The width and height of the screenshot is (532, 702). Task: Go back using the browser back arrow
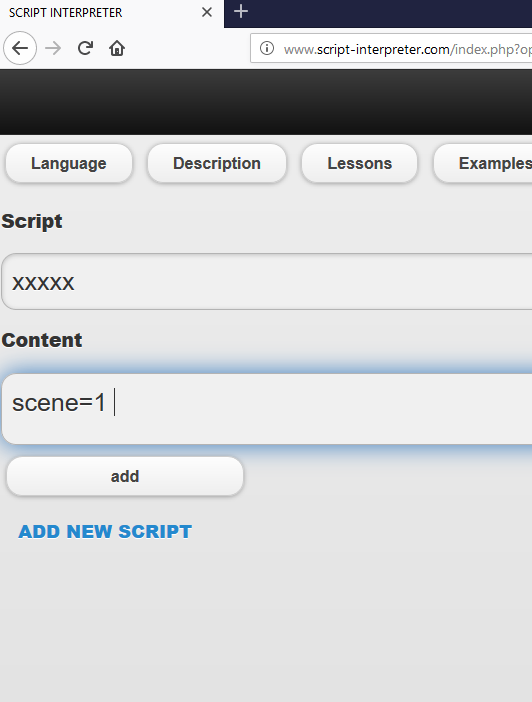20,48
